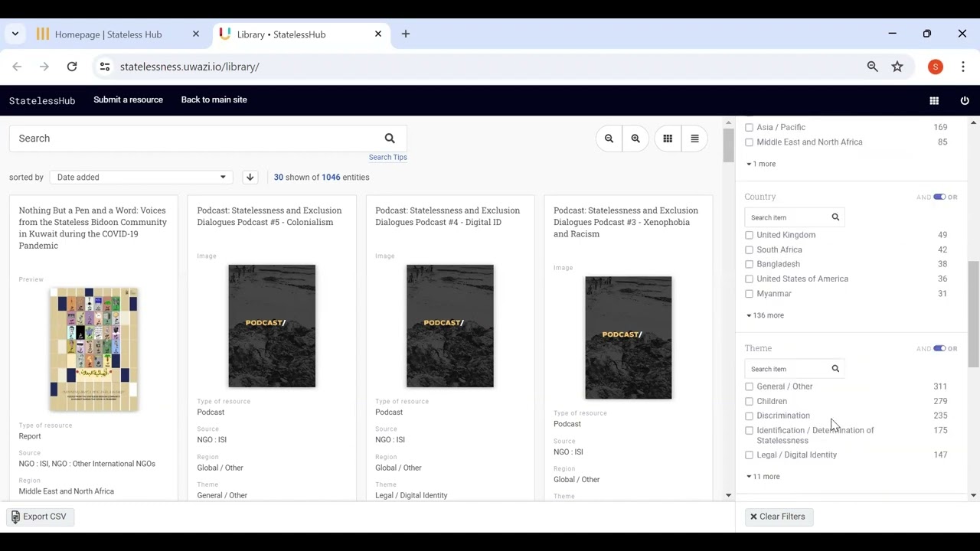Click Country filter search magnifier icon

point(835,217)
